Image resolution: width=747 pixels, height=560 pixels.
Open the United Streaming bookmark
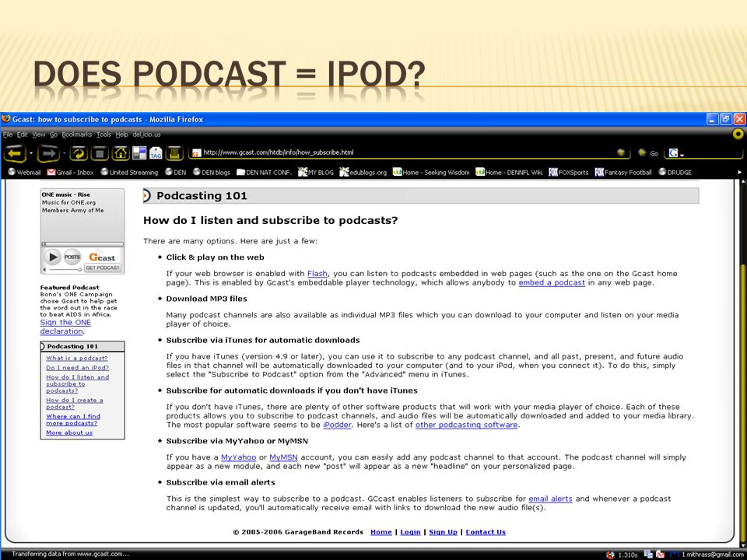(129, 173)
